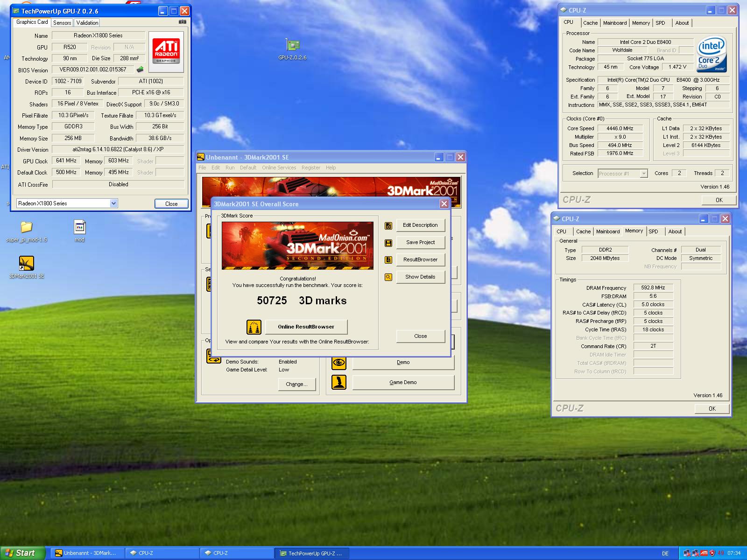Viewport: 747px width, 560px height.
Task: Open GPU-Z.0.2.6 desktop icon
Action: [x=292, y=49]
